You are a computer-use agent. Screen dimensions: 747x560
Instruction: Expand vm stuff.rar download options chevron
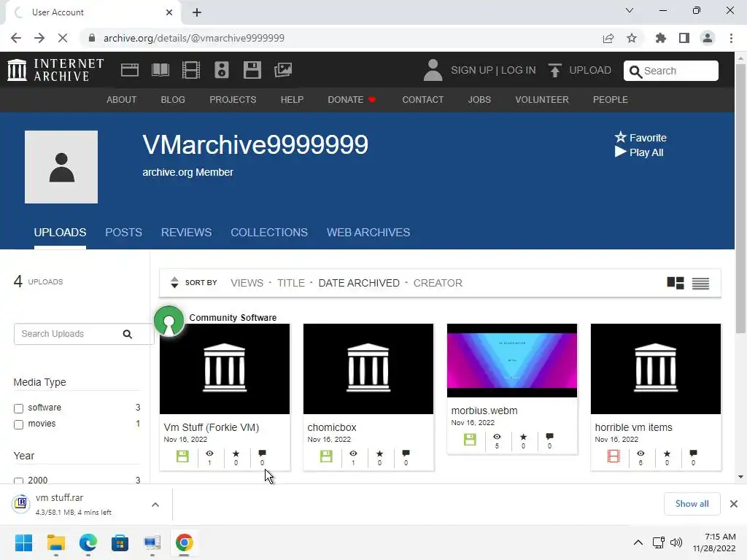coord(155,505)
